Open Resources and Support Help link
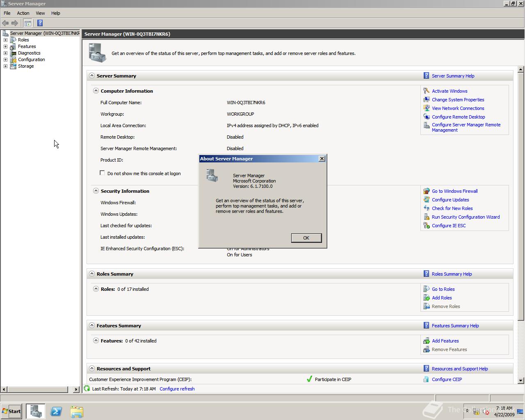The image size is (525, 420). 460,369
